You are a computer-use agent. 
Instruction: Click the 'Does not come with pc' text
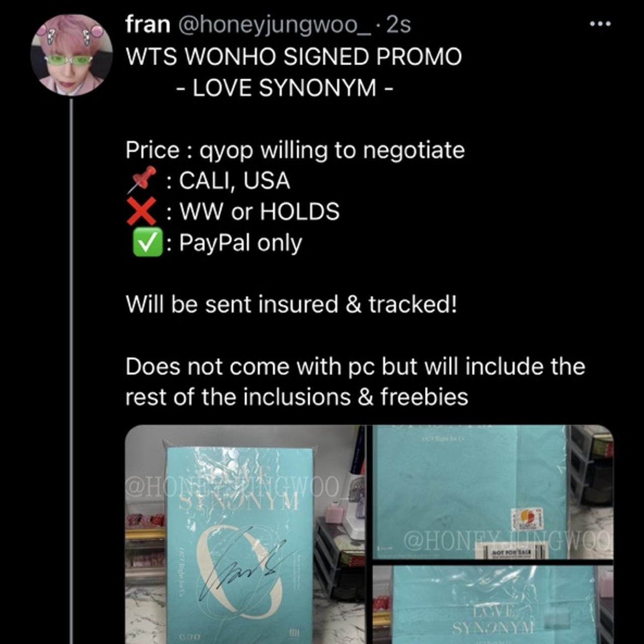click(355, 381)
